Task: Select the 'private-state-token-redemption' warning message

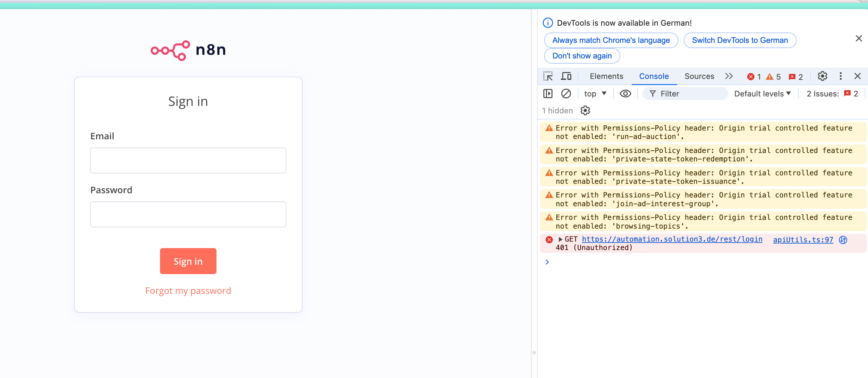Action: tap(703, 155)
